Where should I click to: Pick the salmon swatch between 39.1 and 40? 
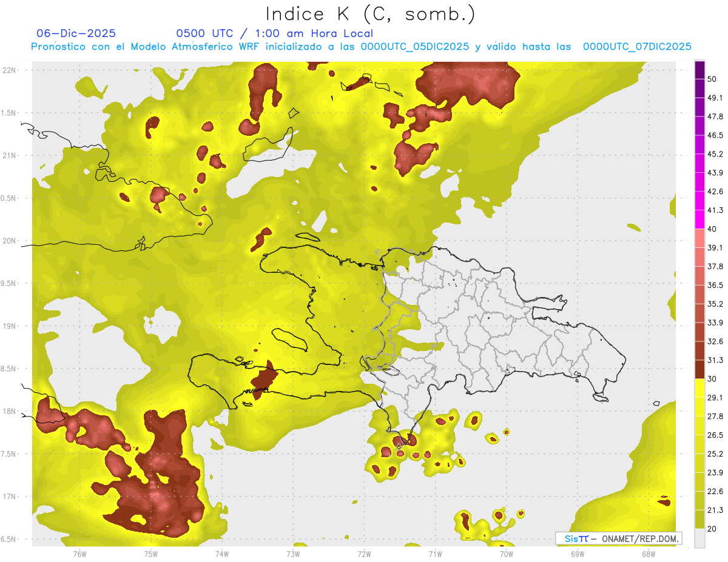(699, 238)
